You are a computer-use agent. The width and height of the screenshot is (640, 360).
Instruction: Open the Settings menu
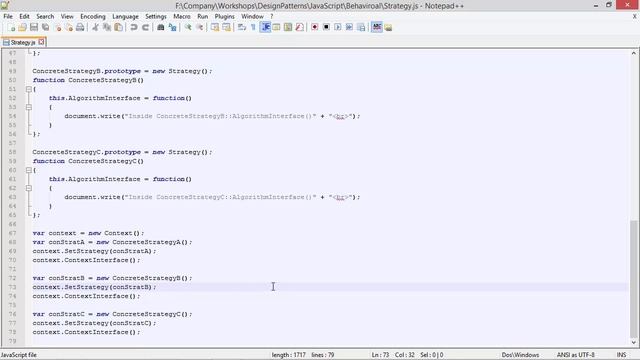pos(156,16)
